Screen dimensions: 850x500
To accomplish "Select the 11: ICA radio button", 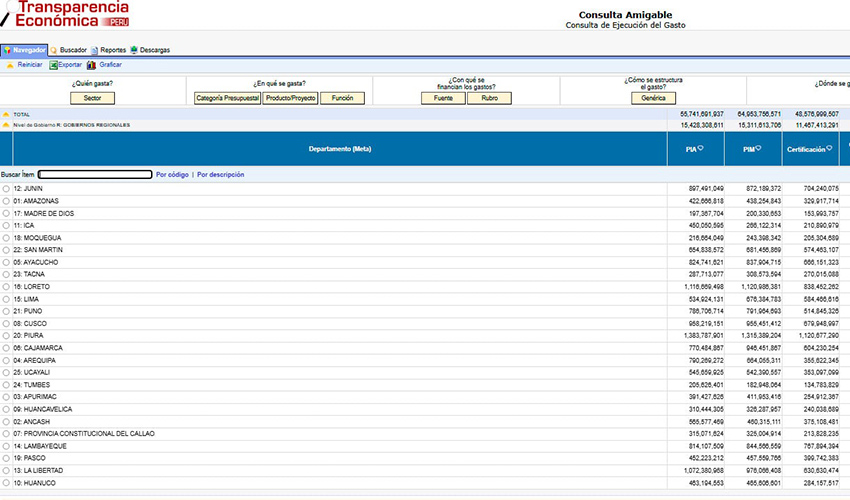I will [x=6, y=226].
